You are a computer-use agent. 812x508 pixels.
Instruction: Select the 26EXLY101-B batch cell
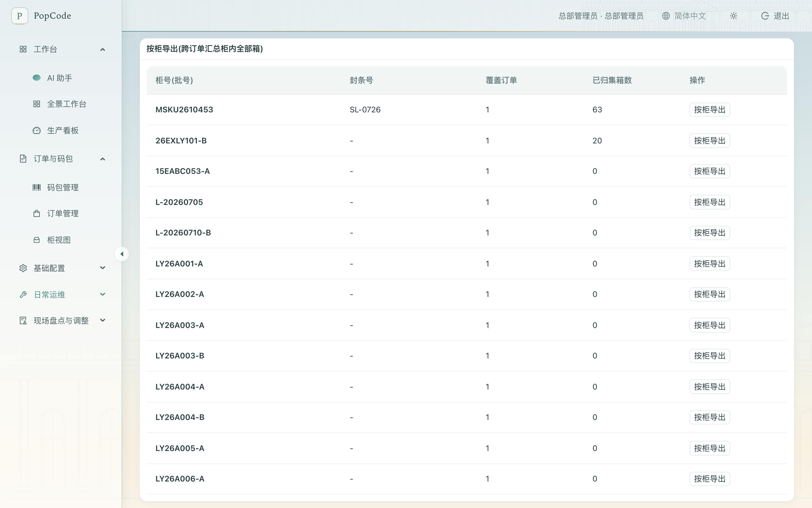(x=181, y=141)
